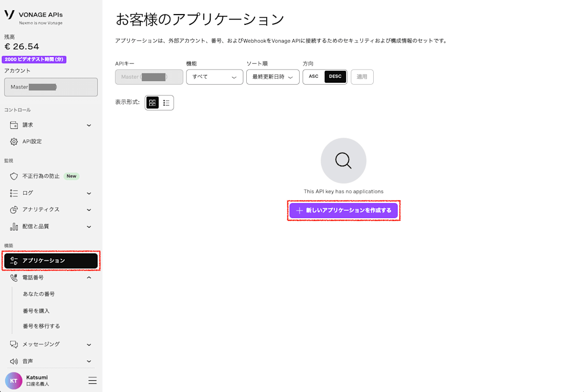This screenshot has width=584, height=392.
Task: Open the Master account selector in sidebar
Action: click(x=51, y=87)
